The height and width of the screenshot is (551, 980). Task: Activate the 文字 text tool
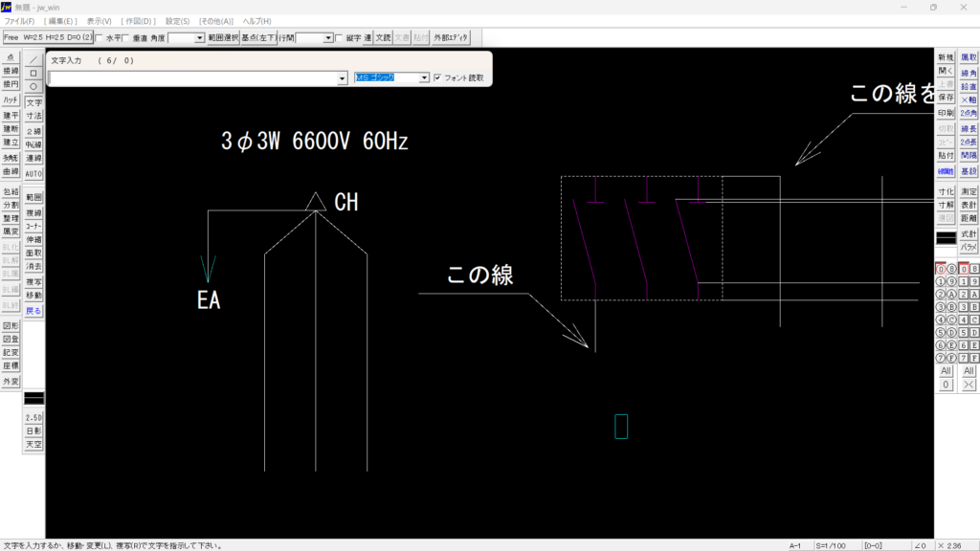coord(33,102)
